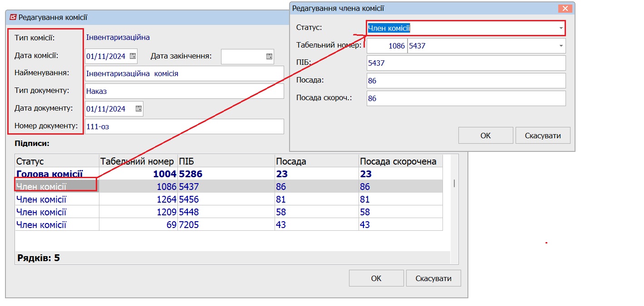Image resolution: width=644 pixels, height=306 pixels.
Task: Focus the Посада скороч. input field
Action: pyautogui.click(x=466, y=98)
